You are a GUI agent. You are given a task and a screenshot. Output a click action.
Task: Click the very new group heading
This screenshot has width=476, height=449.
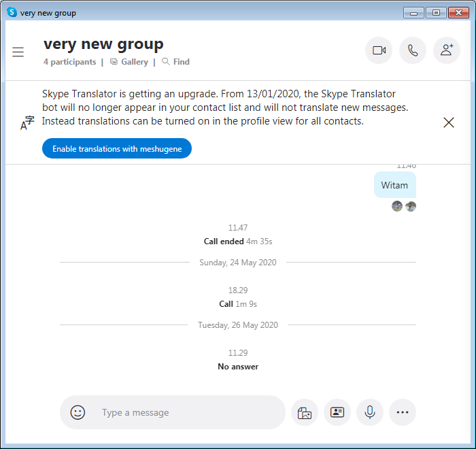pos(103,44)
